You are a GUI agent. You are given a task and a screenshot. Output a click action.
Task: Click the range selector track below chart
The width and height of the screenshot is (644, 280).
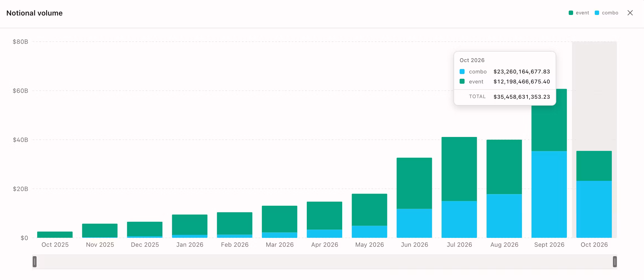[x=324, y=262]
